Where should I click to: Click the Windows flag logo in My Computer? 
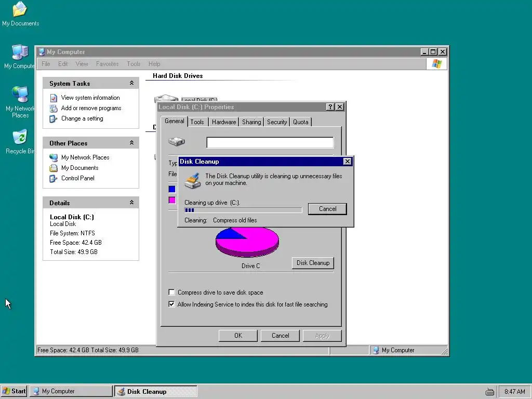coord(437,64)
